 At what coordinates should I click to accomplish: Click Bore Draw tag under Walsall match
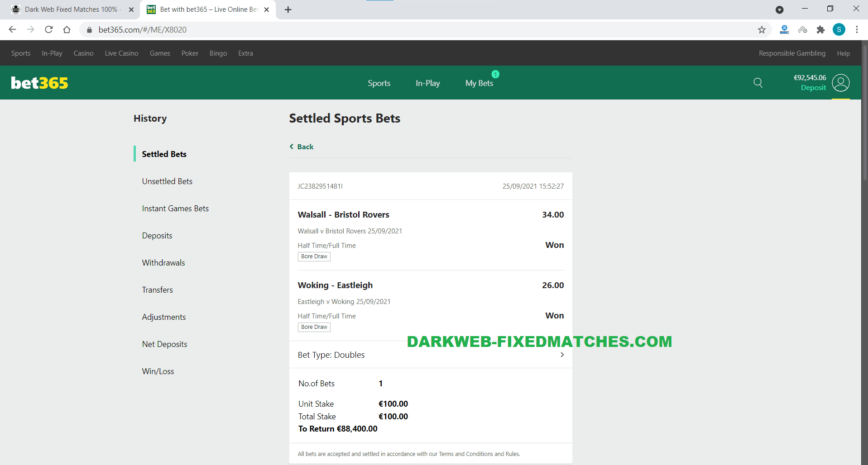(x=314, y=256)
